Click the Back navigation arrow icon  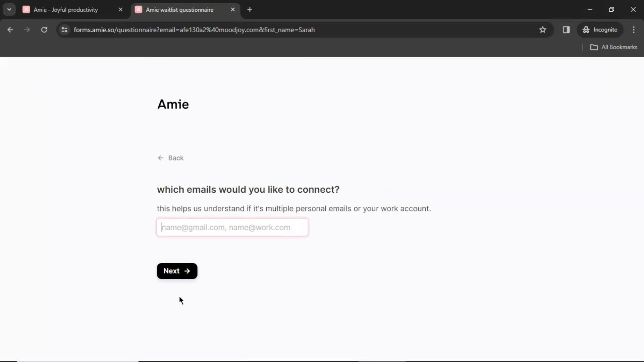[x=161, y=158]
